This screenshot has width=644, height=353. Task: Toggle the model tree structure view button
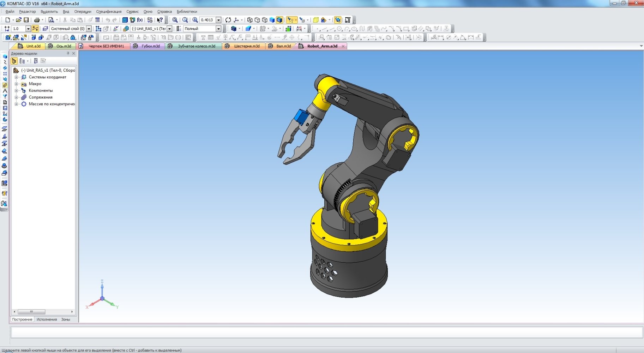click(x=14, y=61)
